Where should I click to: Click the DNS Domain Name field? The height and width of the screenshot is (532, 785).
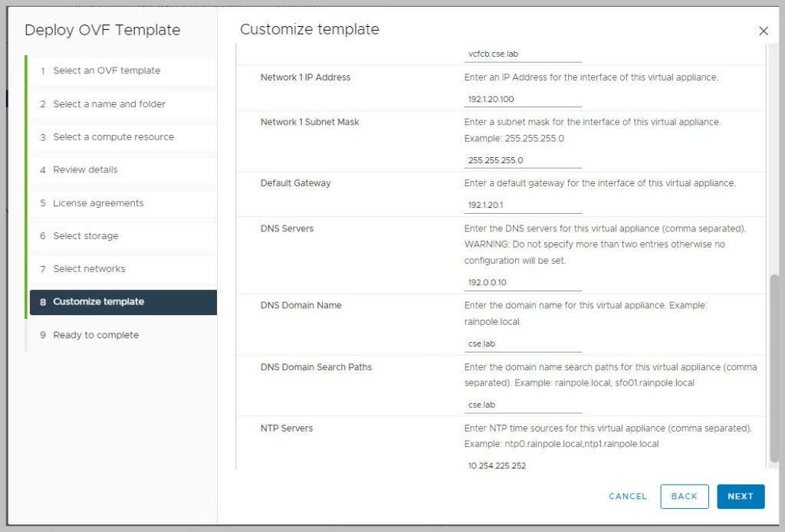(x=523, y=344)
